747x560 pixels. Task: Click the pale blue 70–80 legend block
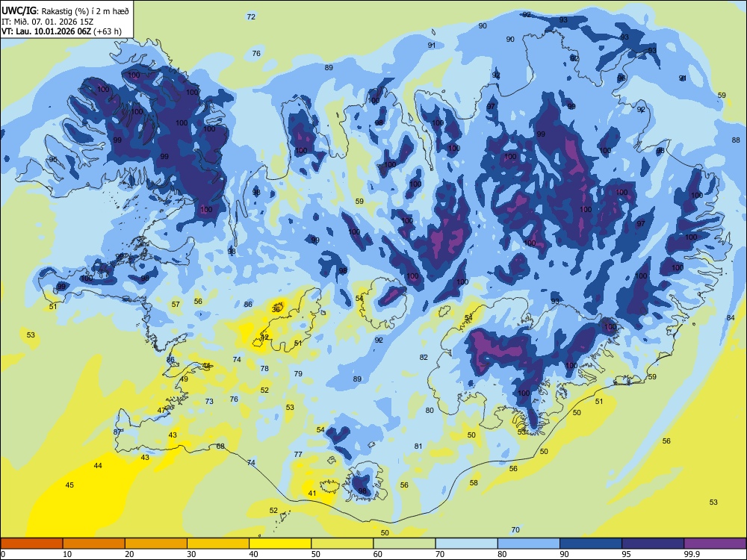point(466,544)
